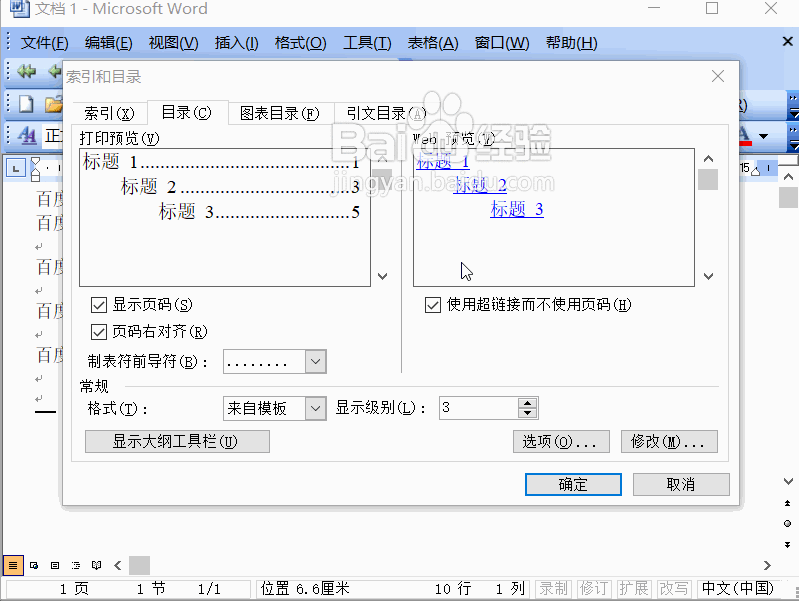Click the 修改(M)... button
The height and width of the screenshot is (601, 799).
pyautogui.click(x=669, y=441)
